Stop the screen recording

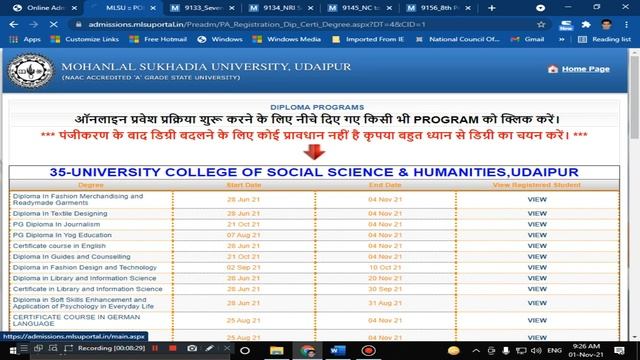[x=173, y=348]
